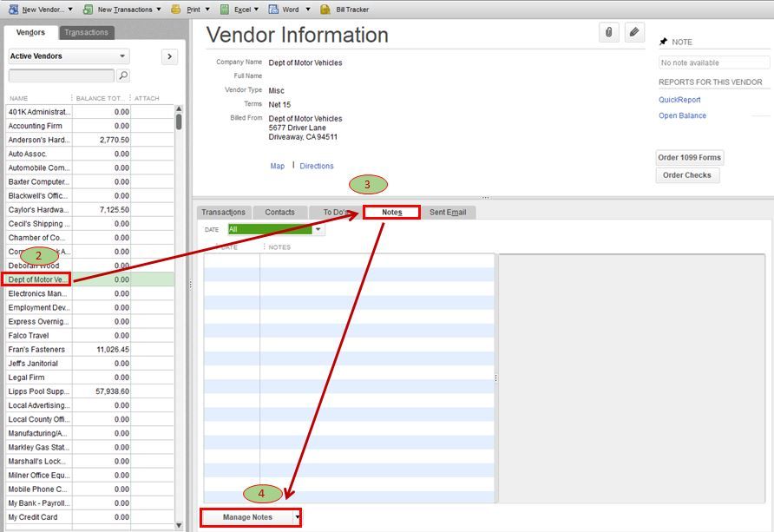This screenshot has height=532, width=774.
Task: Select vendor Baxter Computer
Action: 40,182
